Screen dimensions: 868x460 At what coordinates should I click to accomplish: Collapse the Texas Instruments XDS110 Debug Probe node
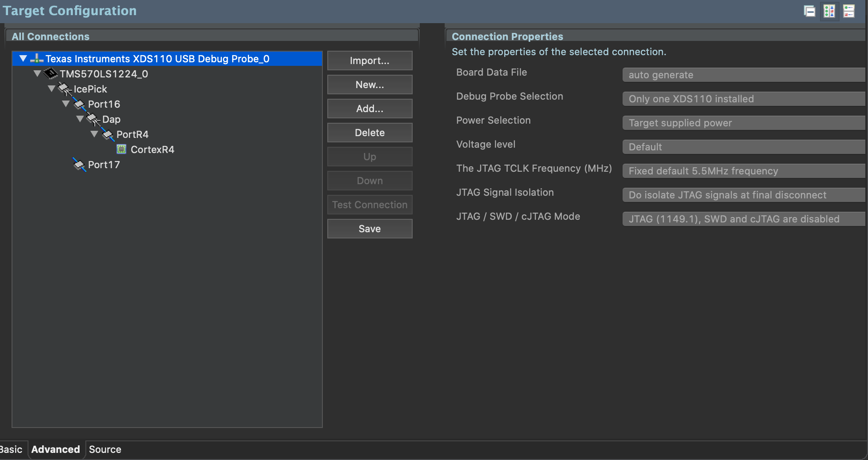[x=23, y=58]
